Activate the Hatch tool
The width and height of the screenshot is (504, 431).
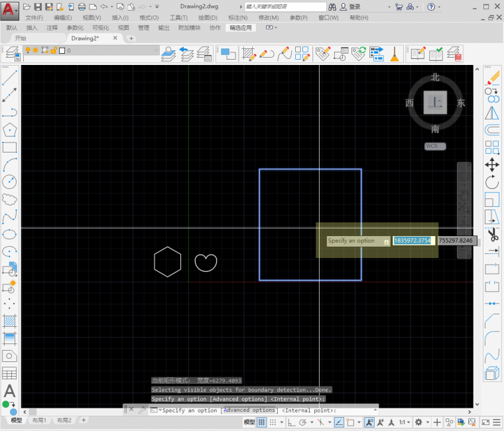tap(10, 321)
